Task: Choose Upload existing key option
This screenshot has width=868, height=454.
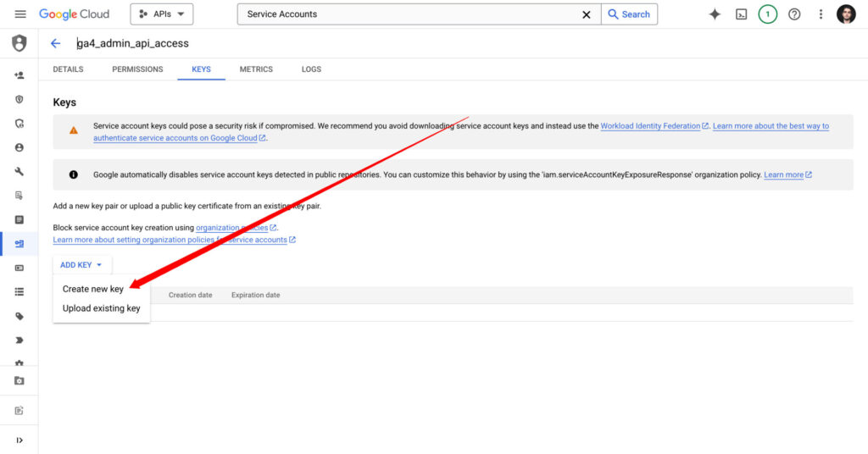Action: click(x=101, y=308)
